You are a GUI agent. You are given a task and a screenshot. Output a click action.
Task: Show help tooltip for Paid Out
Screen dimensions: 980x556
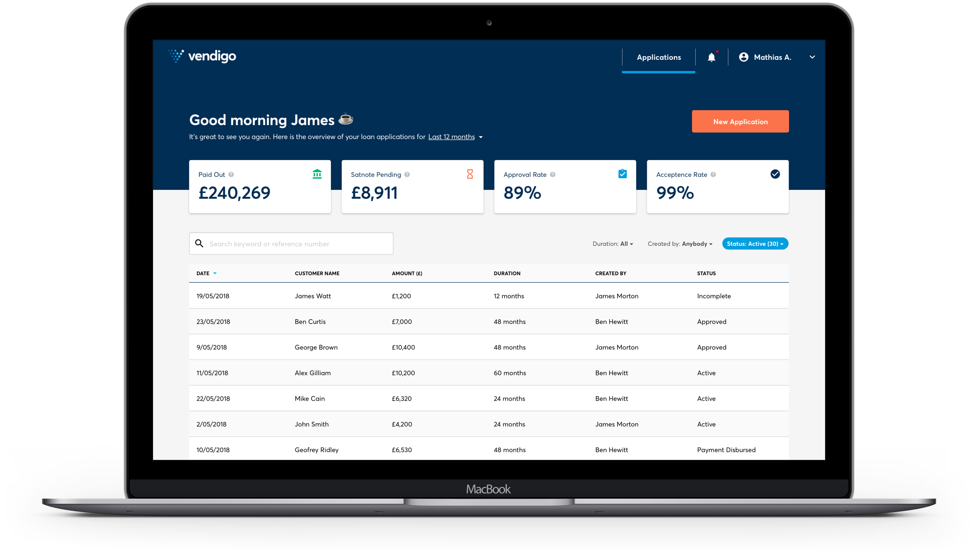(231, 174)
